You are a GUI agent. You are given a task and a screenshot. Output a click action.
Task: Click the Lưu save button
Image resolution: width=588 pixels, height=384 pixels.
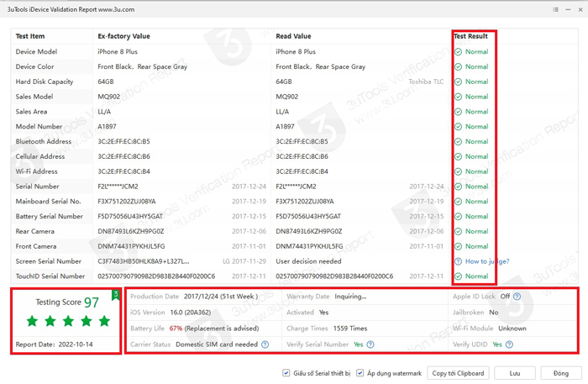(x=514, y=373)
